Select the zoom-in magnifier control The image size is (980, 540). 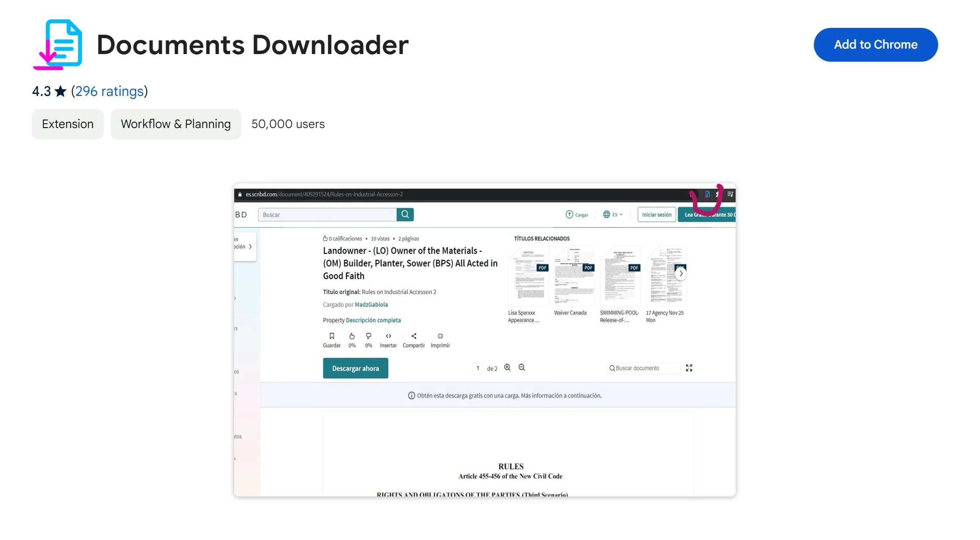pos(507,368)
